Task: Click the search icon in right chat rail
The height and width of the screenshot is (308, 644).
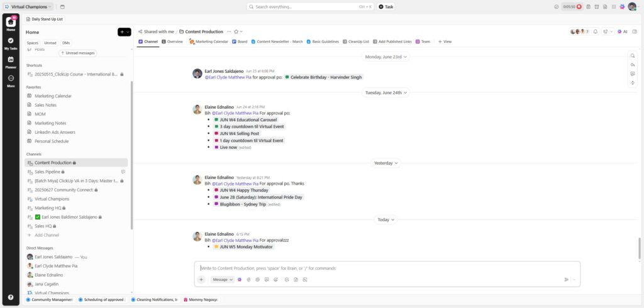Action: tap(633, 56)
